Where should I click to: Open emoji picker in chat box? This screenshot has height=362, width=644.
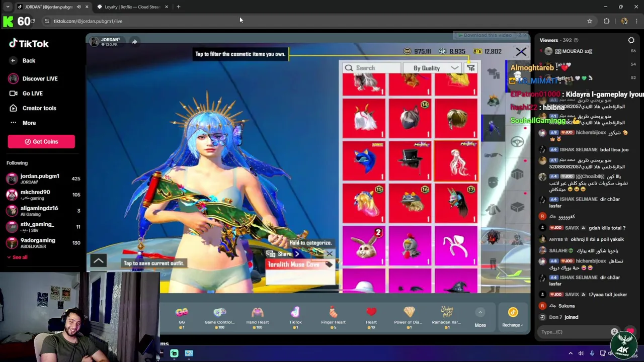(x=614, y=332)
